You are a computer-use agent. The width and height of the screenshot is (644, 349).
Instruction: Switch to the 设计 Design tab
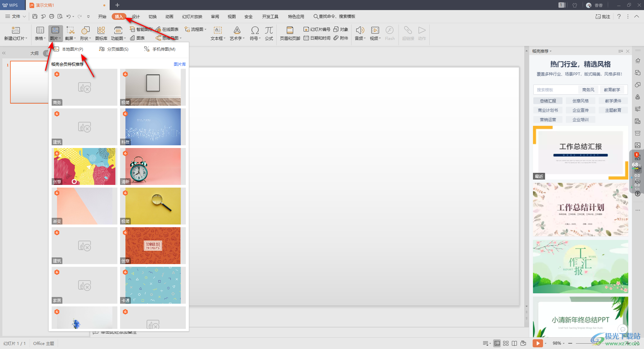(x=136, y=16)
